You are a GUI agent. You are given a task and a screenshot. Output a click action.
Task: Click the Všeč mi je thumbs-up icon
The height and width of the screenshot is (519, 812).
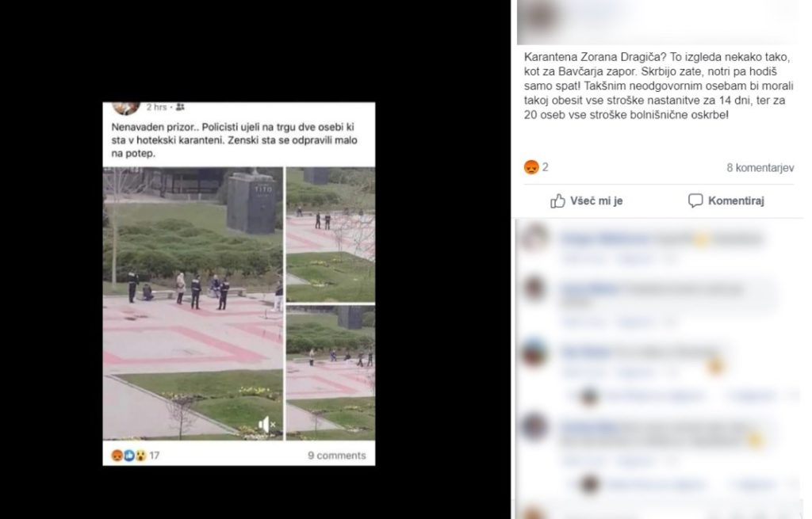pyautogui.click(x=557, y=200)
